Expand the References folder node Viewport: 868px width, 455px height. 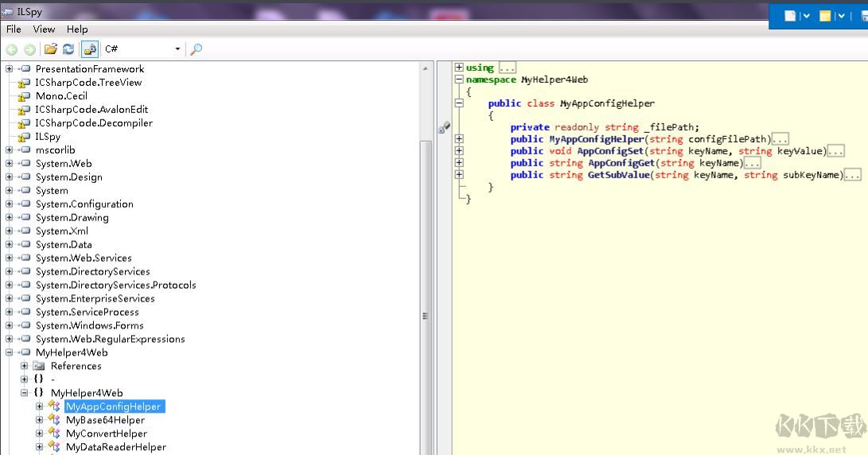(25, 366)
